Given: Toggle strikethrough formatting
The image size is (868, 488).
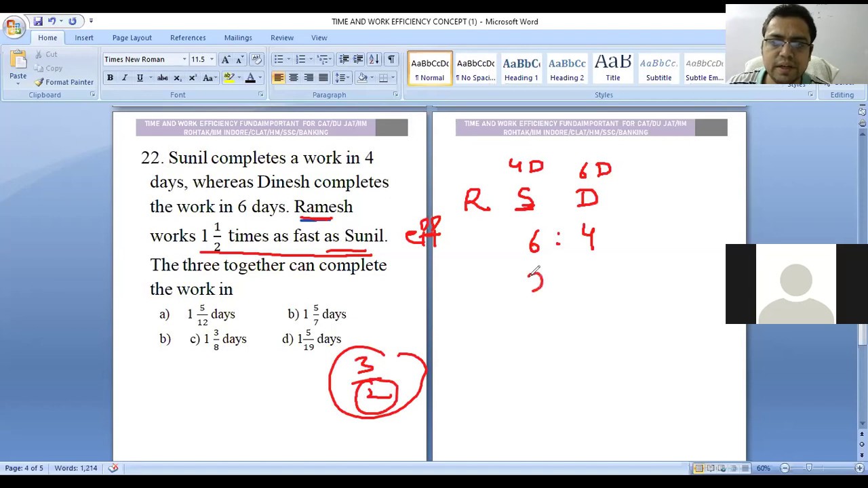Looking at the screenshot, I should (163, 78).
